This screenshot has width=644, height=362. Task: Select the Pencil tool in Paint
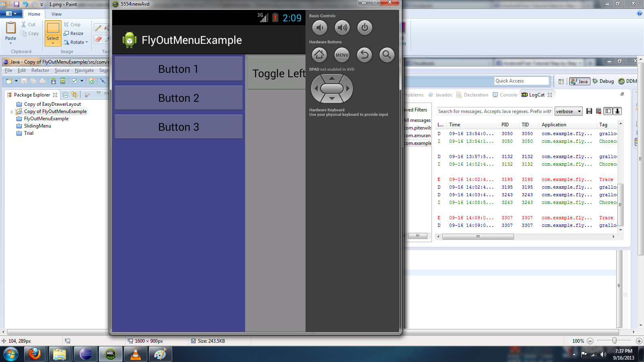pos(98,28)
